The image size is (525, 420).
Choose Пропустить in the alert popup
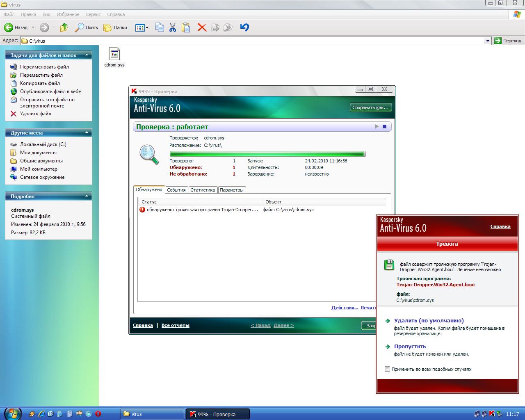point(410,347)
